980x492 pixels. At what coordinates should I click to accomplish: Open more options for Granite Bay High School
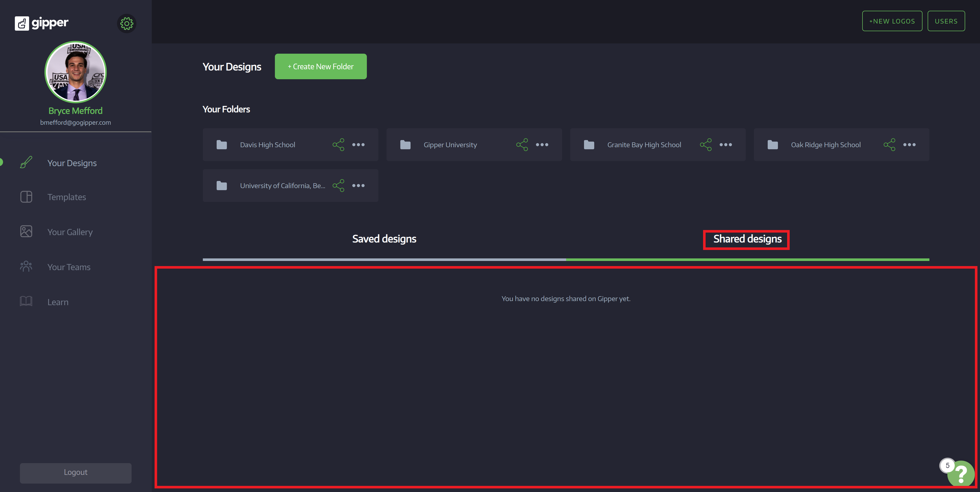(726, 145)
